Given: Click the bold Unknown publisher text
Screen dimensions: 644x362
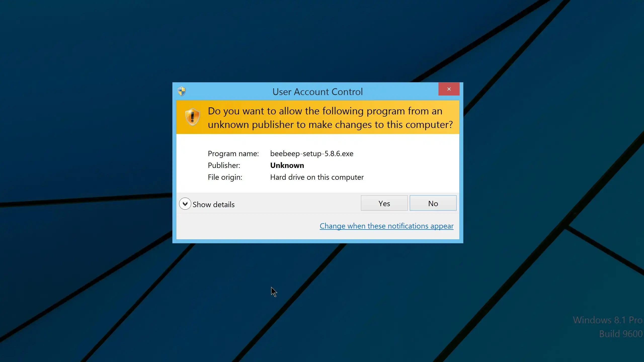Looking at the screenshot, I should click(x=287, y=165).
